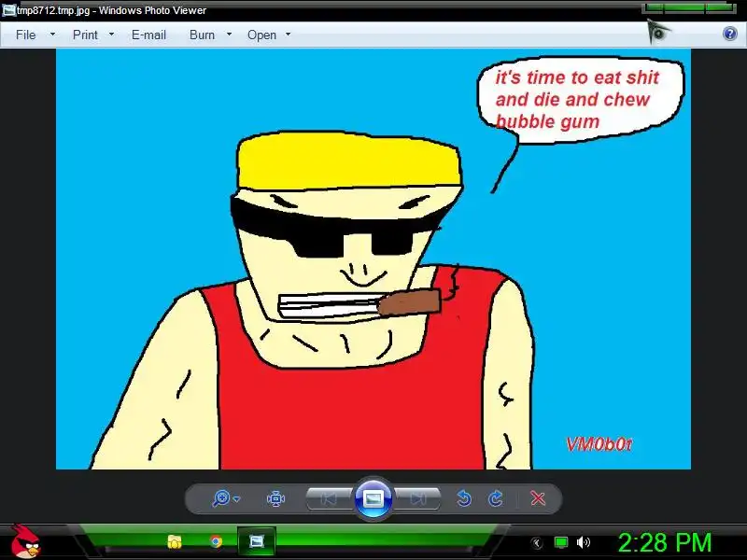Click the Photo Viewer title bar icon
The height and width of the screenshot is (560, 747).
(8, 10)
